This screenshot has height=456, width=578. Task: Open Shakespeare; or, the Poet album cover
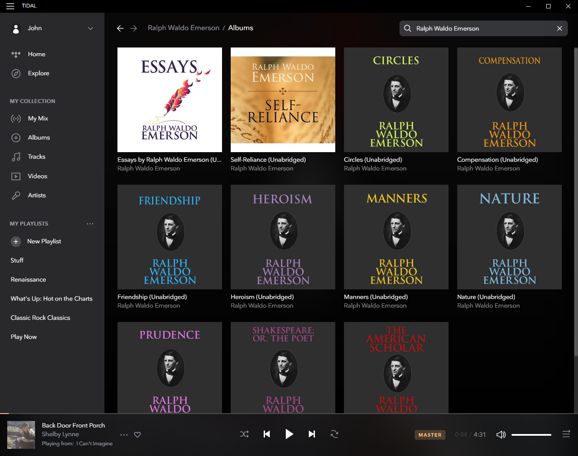tap(283, 368)
